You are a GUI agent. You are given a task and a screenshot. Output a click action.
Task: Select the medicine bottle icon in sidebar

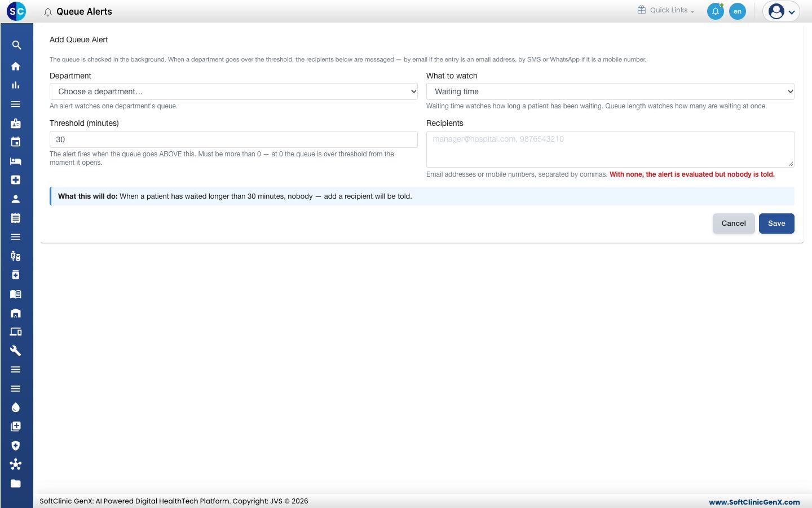coord(16,275)
